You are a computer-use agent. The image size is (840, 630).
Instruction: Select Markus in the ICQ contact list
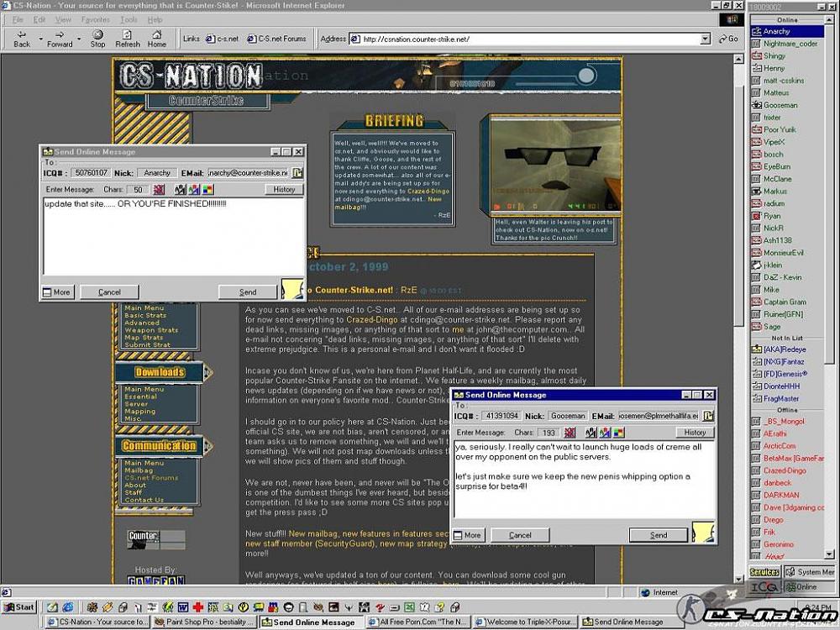(774, 192)
